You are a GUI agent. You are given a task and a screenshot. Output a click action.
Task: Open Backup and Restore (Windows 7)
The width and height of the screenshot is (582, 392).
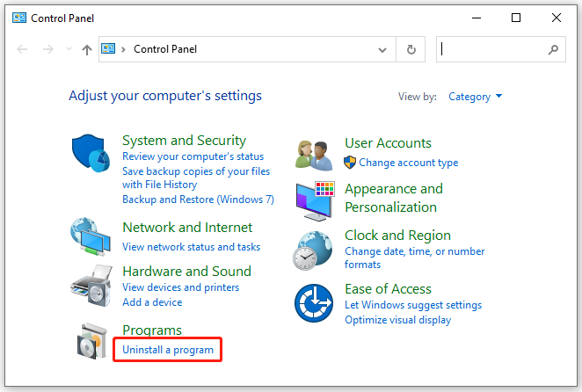[x=198, y=200]
